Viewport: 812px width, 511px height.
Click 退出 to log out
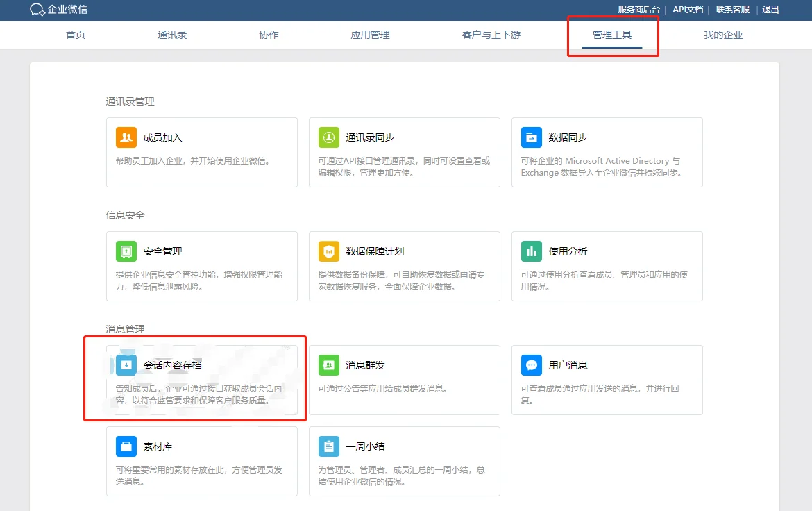click(x=770, y=9)
